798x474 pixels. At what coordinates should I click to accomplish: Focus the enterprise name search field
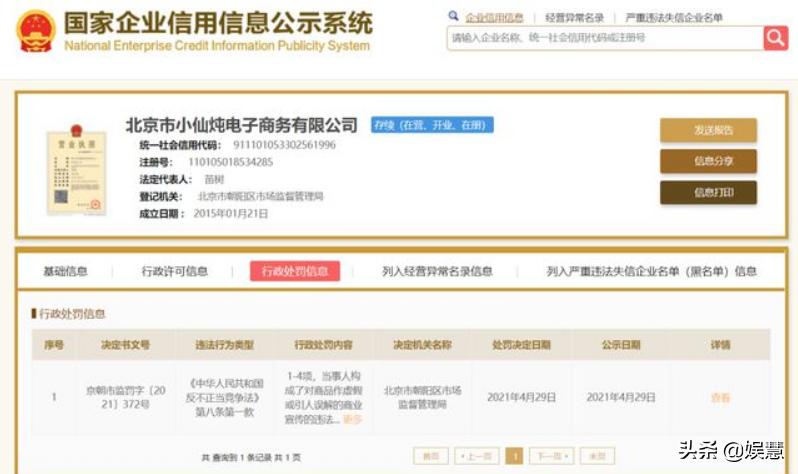click(x=605, y=38)
